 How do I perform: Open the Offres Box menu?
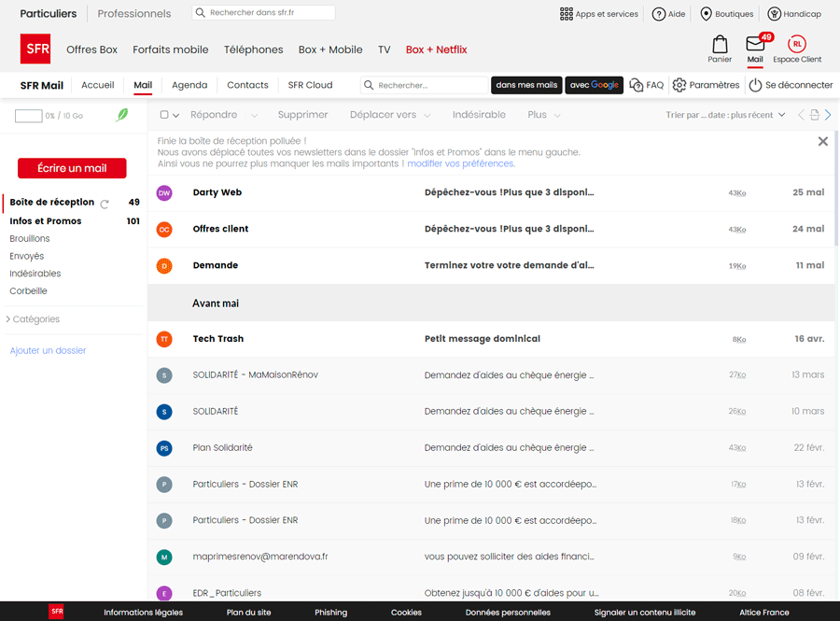click(91, 49)
